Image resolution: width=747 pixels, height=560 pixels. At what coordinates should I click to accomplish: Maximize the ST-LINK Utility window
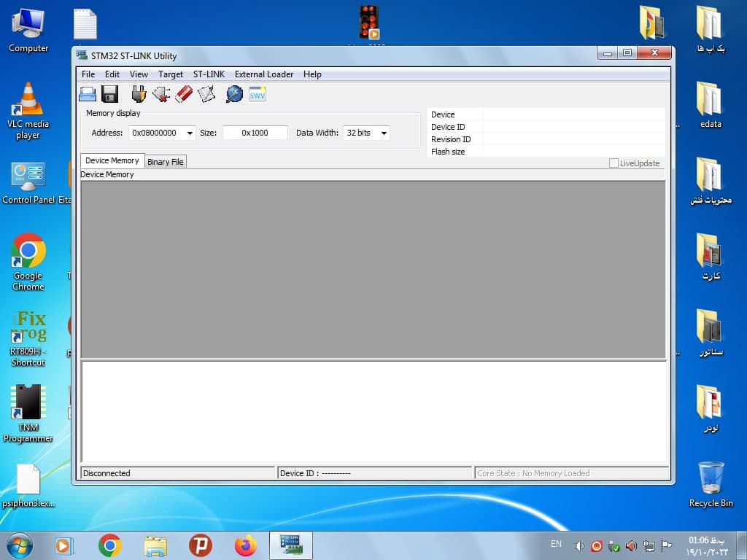pos(627,52)
